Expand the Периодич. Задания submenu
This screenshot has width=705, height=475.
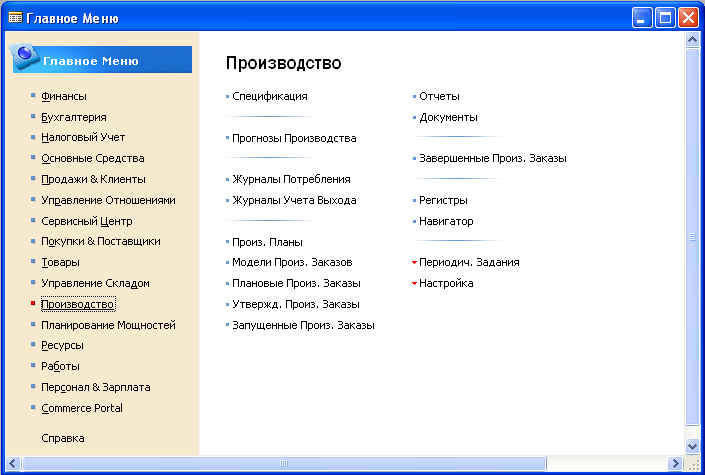pos(469,262)
